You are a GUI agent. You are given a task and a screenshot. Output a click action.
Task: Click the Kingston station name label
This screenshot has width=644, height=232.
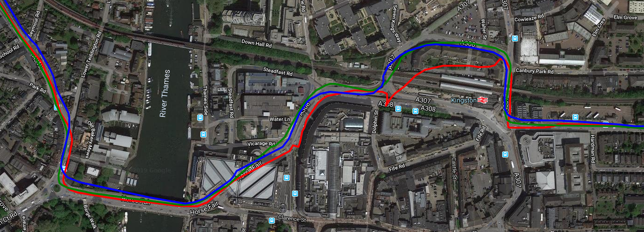tap(464, 100)
